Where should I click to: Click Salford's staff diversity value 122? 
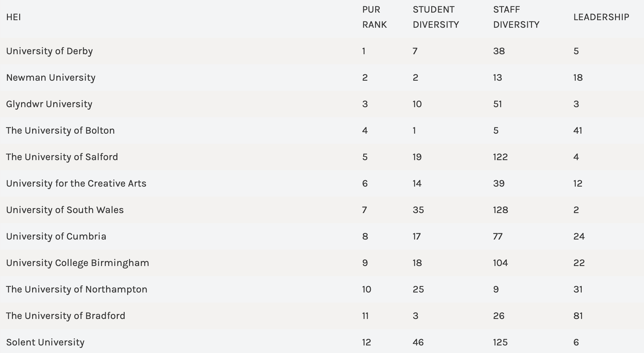point(500,157)
